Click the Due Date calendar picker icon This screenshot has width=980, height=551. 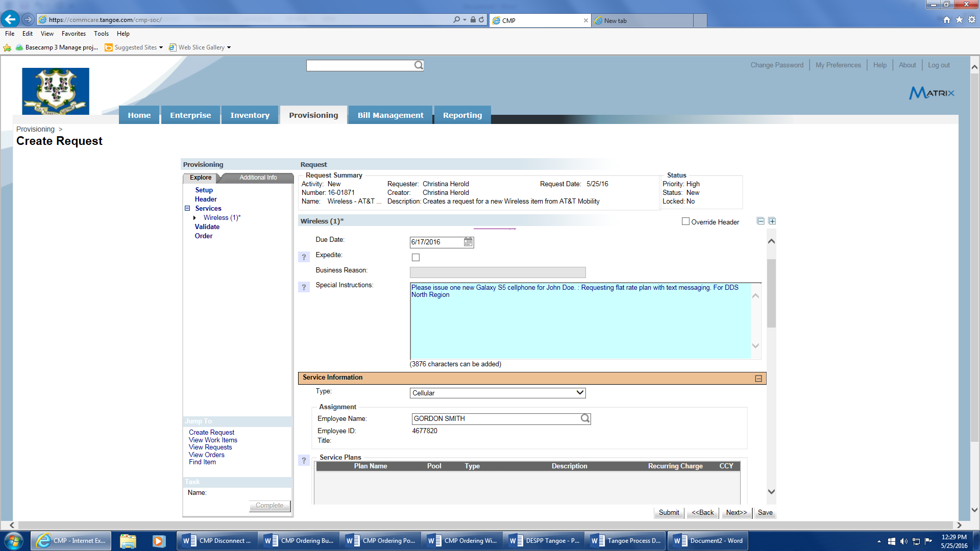tap(468, 242)
